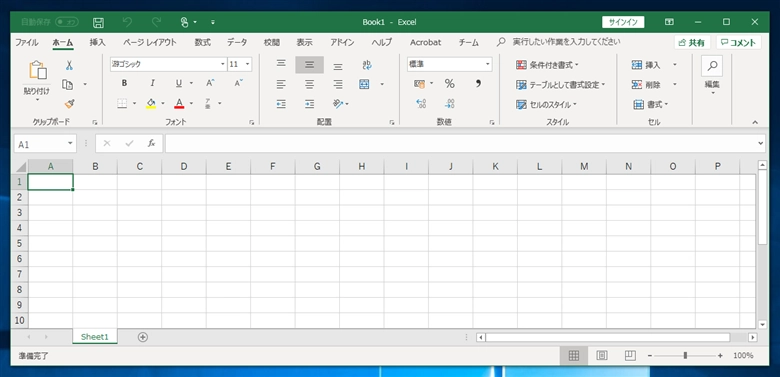Align text right icon
Viewport: 780px width, 377px height.
338,84
